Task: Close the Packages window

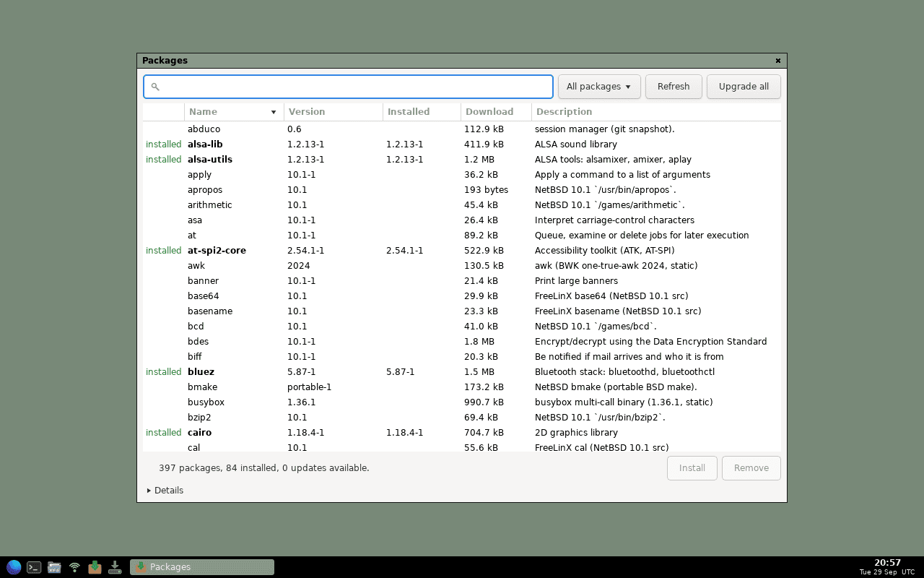Action: coord(778,61)
